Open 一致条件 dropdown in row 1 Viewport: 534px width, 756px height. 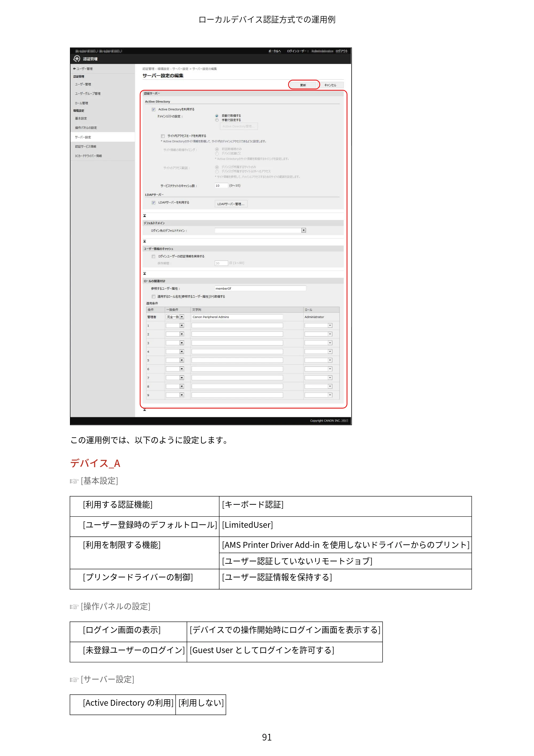[175, 325]
